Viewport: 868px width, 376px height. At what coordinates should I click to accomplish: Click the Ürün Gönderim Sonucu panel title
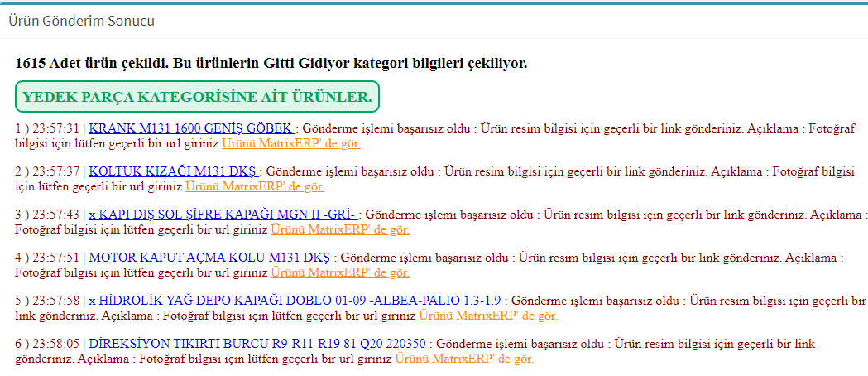tap(81, 21)
